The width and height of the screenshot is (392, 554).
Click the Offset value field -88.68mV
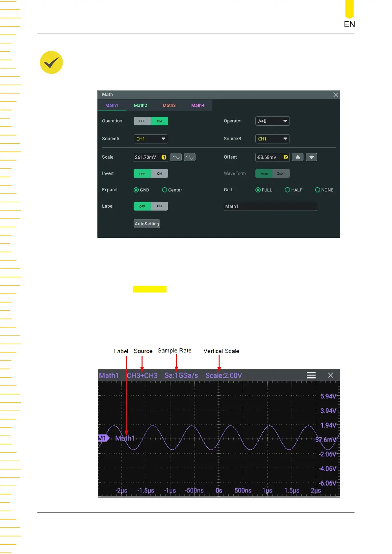click(273, 157)
